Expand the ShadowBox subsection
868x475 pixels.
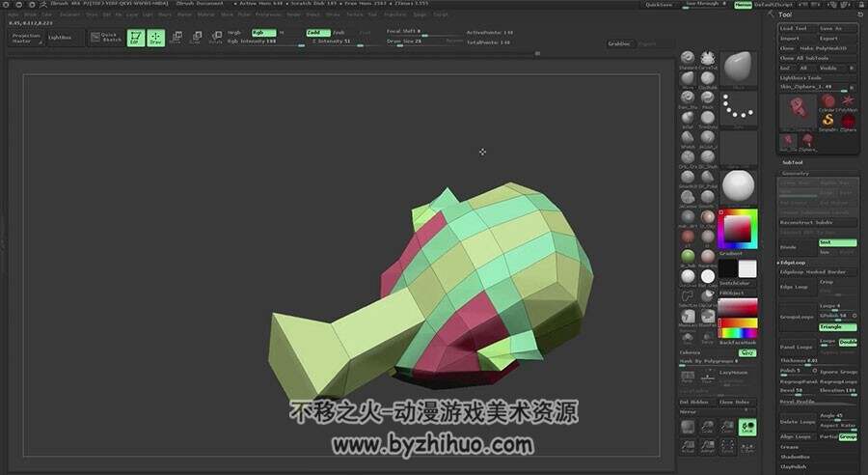796,457
